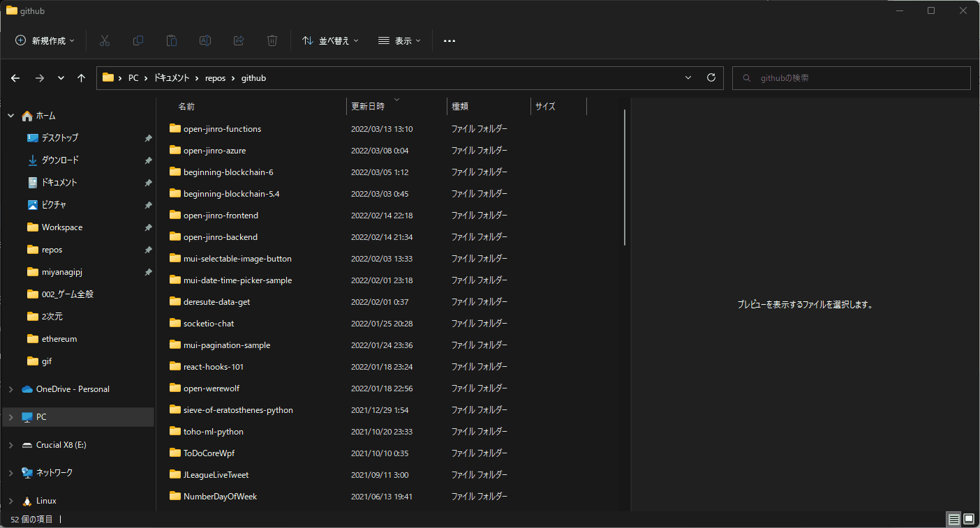Select the sieve-of-eratosthenes-python folder
The image size is (980, 528).
(238, 409)
